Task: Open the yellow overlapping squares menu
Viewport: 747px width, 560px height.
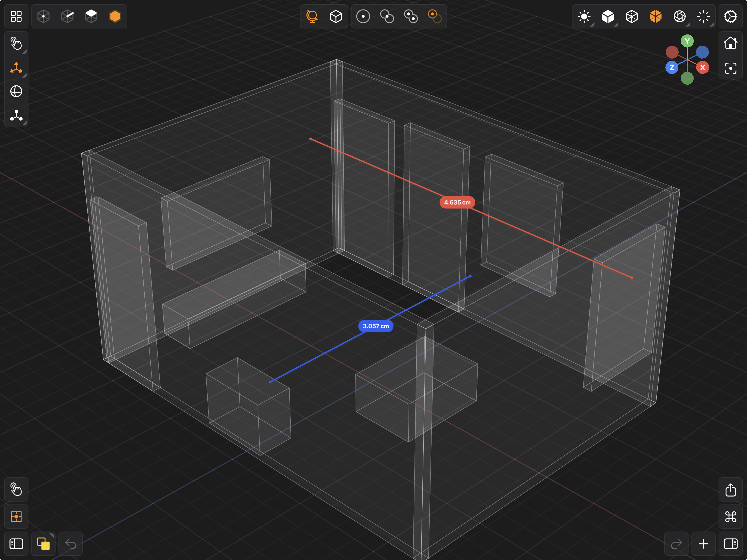Action: click(43, 544)
